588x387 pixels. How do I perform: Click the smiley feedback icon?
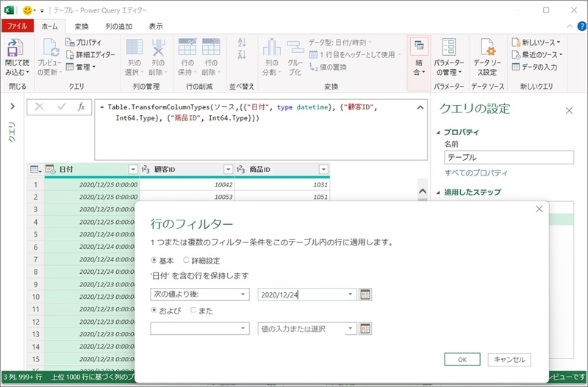click(x=27, y=10)
